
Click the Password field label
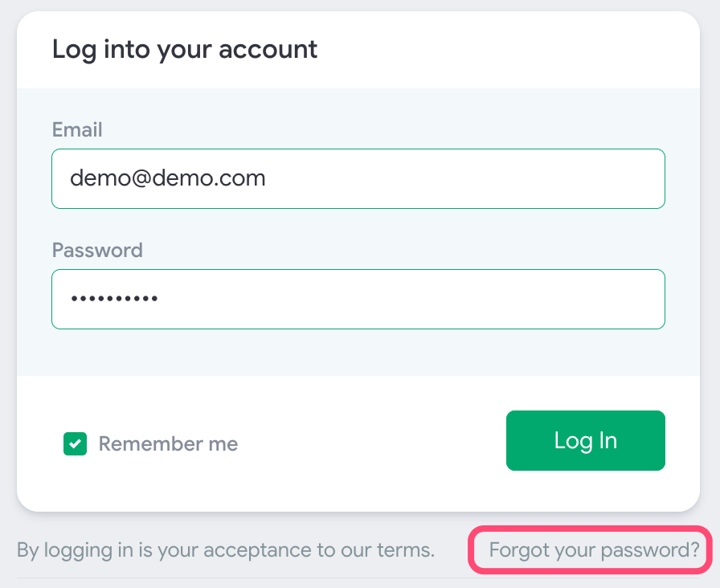(x=97, y=250)
